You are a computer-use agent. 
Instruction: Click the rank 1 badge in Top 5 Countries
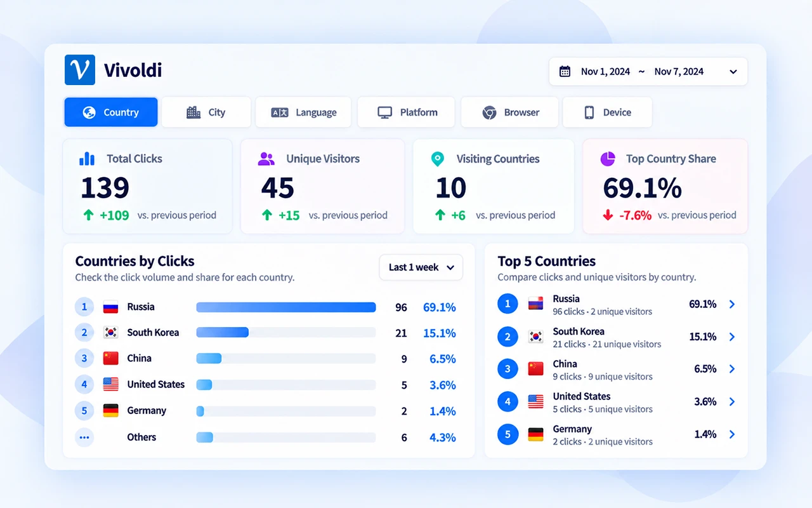[x=507, y=304]
